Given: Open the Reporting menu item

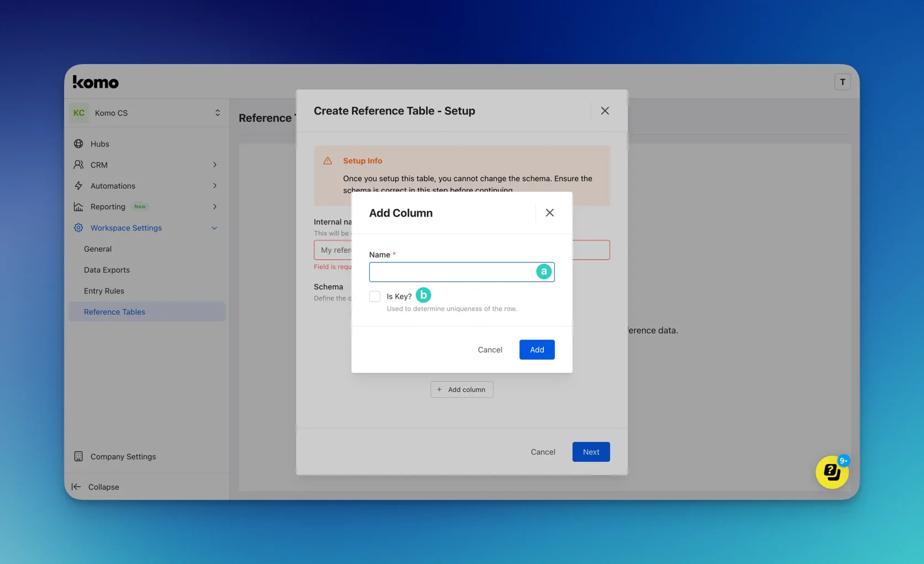Looking at the screenshot, I should point(147,207).
